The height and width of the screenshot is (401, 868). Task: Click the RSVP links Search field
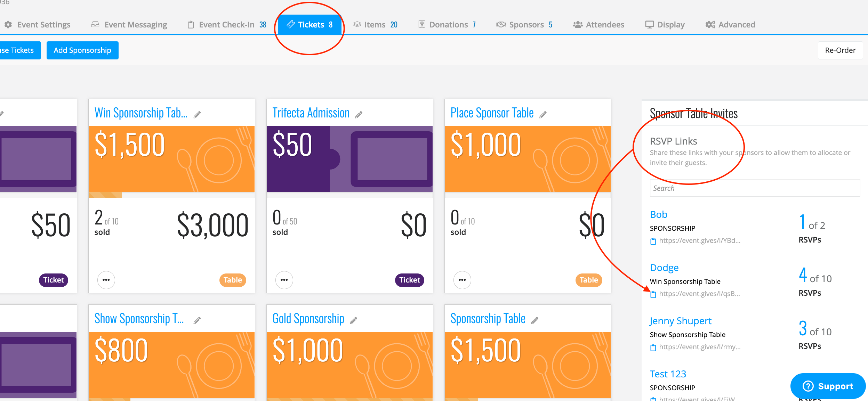click(x=755, y=188)
